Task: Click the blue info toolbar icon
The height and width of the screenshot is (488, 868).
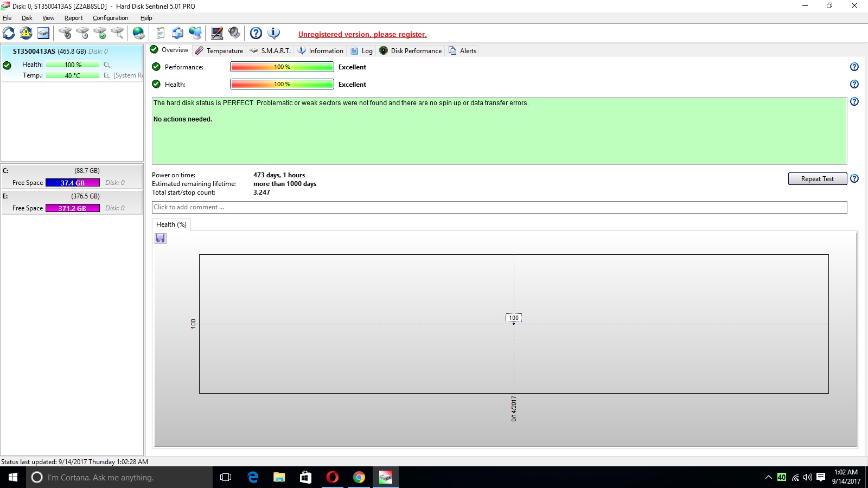Action: 273,33
